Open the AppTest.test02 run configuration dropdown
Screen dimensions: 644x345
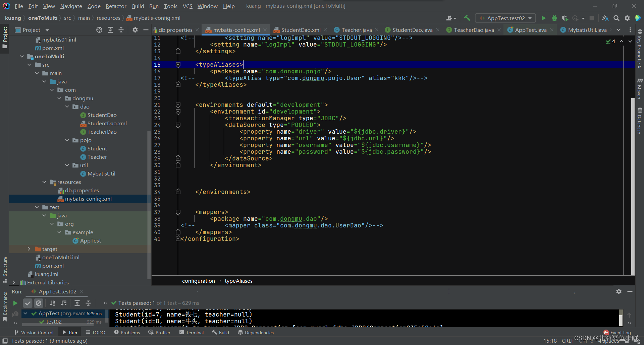click(505, 18)
